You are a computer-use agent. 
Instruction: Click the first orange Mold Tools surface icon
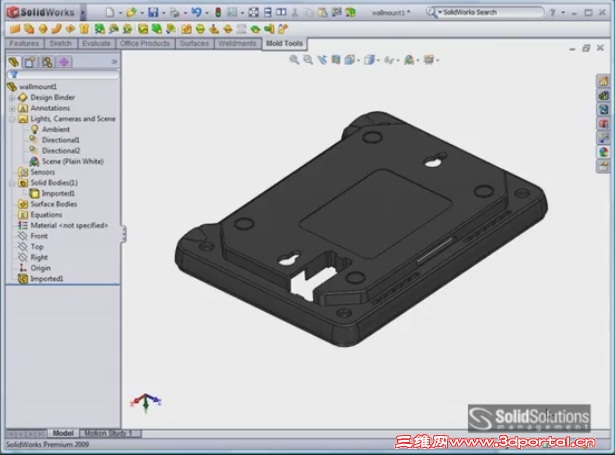pos(15,29)
